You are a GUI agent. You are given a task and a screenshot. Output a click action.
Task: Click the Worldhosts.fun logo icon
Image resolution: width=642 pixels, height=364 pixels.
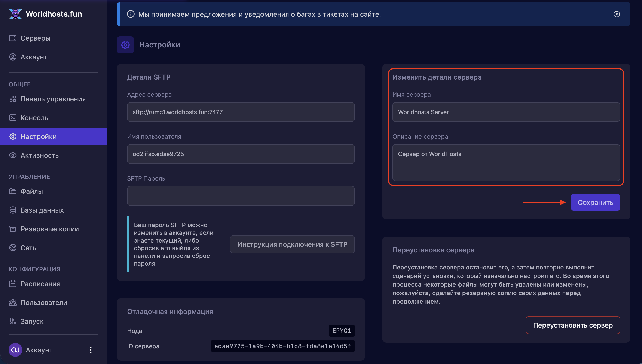15,14
